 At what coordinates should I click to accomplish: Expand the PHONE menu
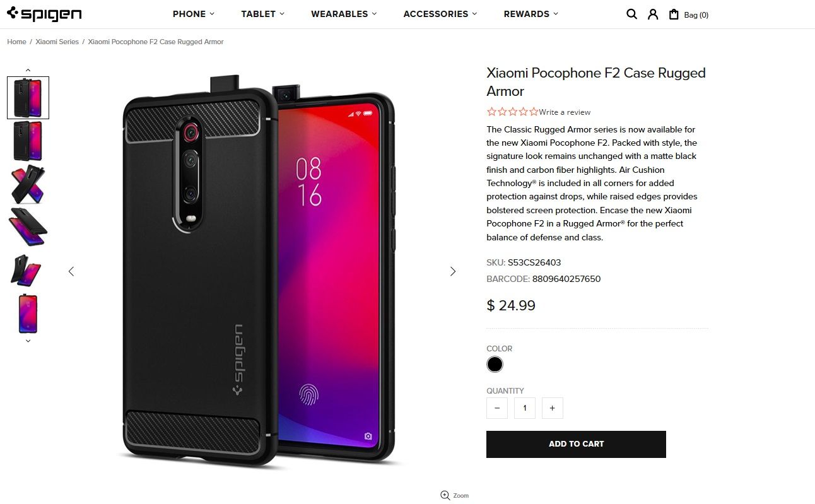[194, 14]
